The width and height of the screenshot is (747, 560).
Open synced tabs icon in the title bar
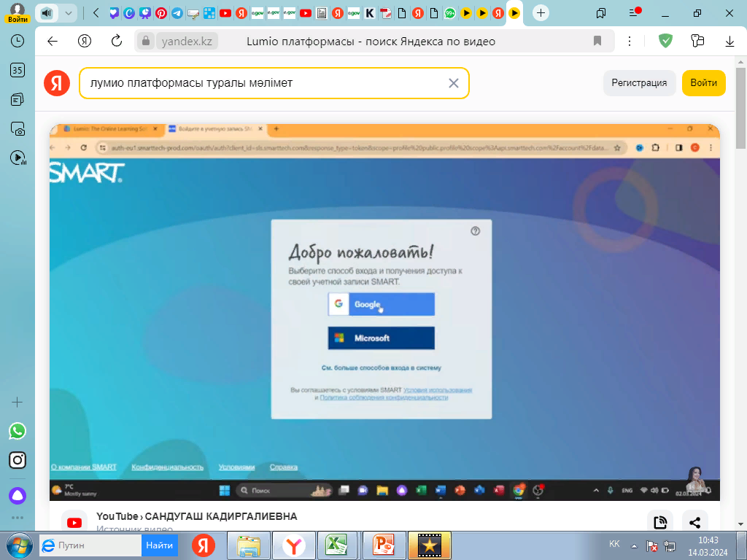tap(601, 13)
